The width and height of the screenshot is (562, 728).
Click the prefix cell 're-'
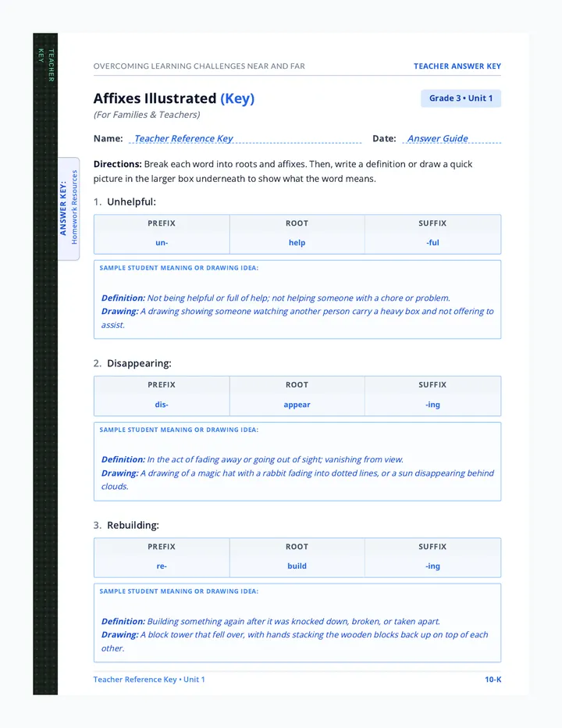pyautogui.click(x=162, y=566)
